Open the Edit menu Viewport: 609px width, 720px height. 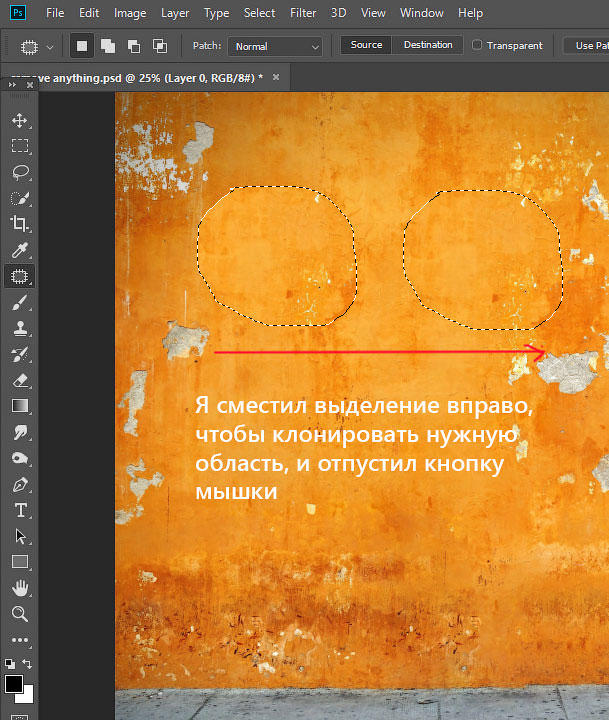click(89, 13)
